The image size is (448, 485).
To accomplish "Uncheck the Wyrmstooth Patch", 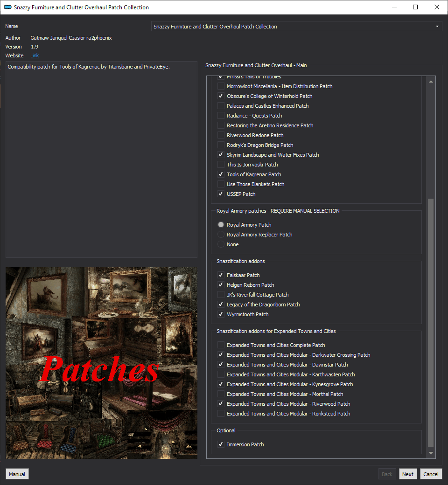I will (221, 314).
